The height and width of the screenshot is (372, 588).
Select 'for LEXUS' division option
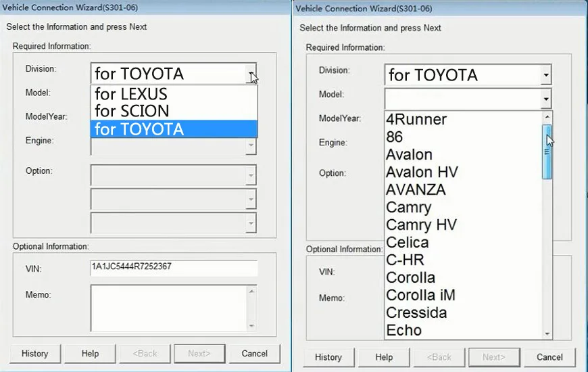[x=174, y=93]
